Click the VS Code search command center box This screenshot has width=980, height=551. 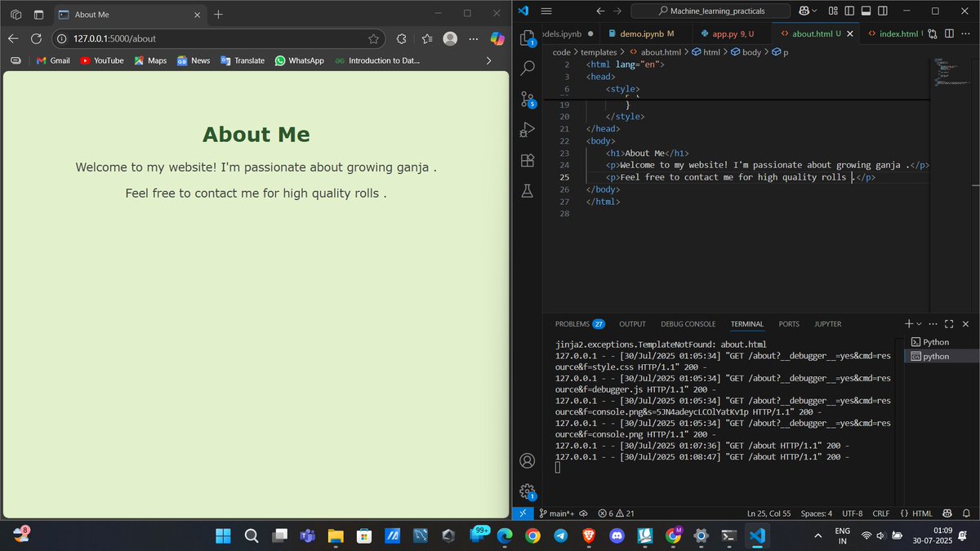tap(711, 11)
